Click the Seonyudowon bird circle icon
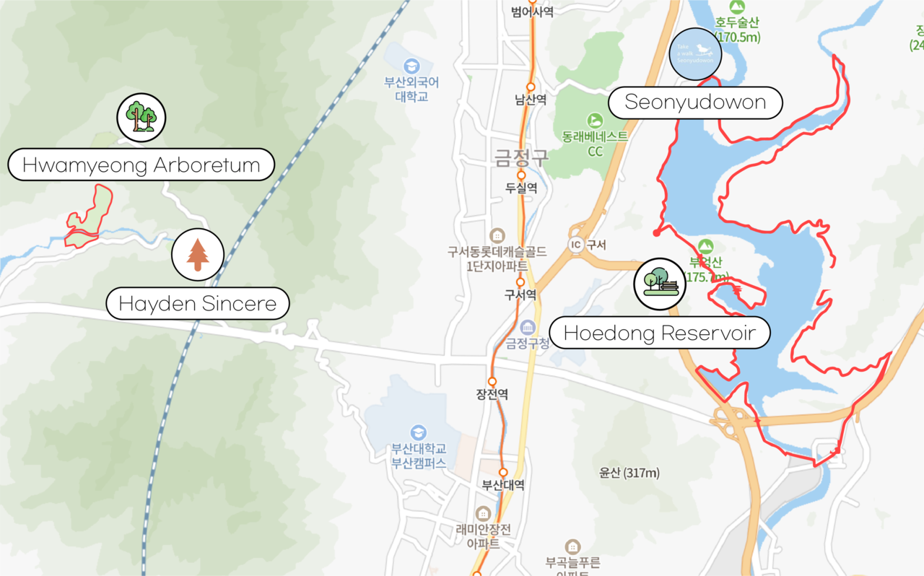This screenshot has height=576, width=924. point(695,54)
